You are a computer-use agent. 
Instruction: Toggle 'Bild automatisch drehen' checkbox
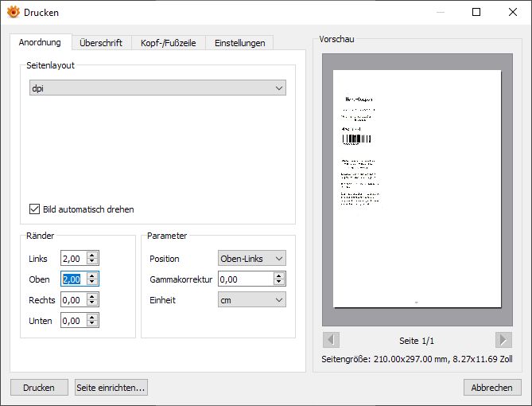click(x=34, y=209)
